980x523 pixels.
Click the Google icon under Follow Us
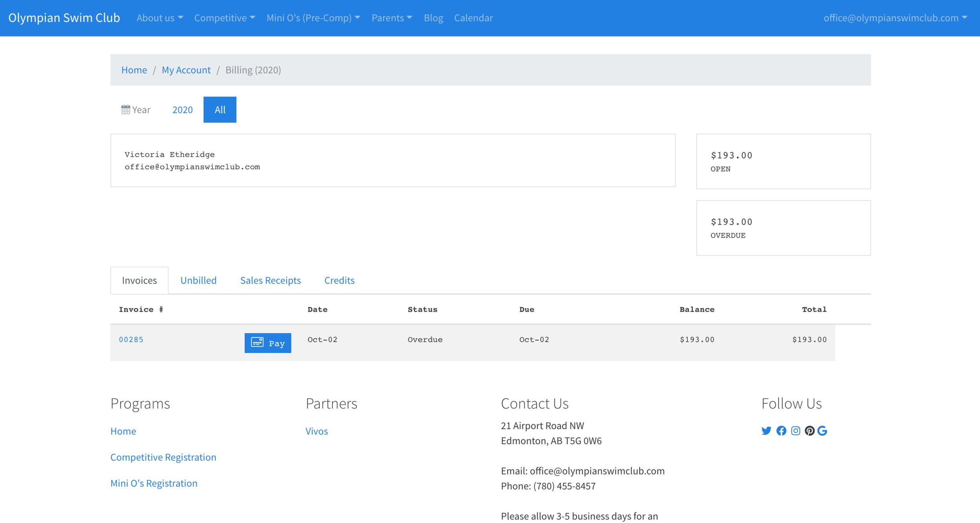pyautogui.click(x=822, y=431)
